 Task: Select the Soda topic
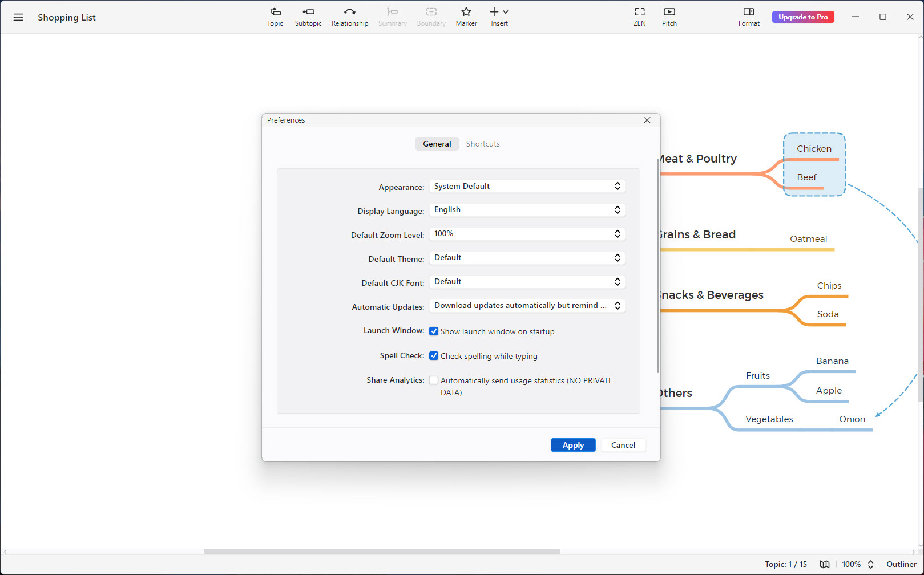click(828, 314)
